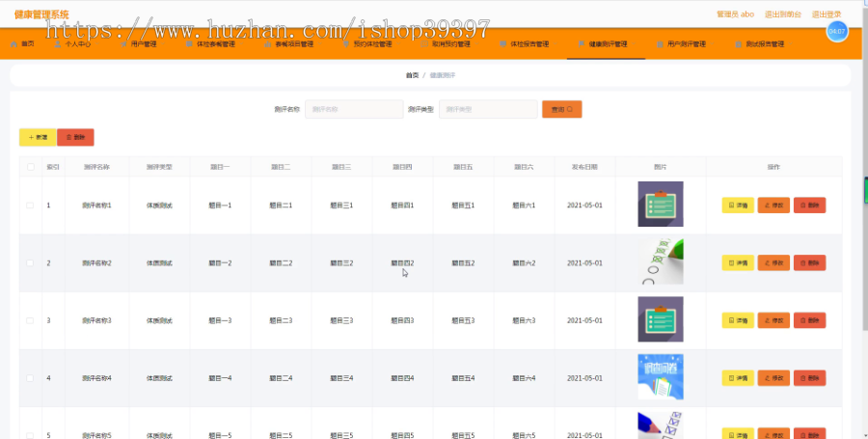
Task: Open the clipboard thumbnail in row 1
Action: 661,205
